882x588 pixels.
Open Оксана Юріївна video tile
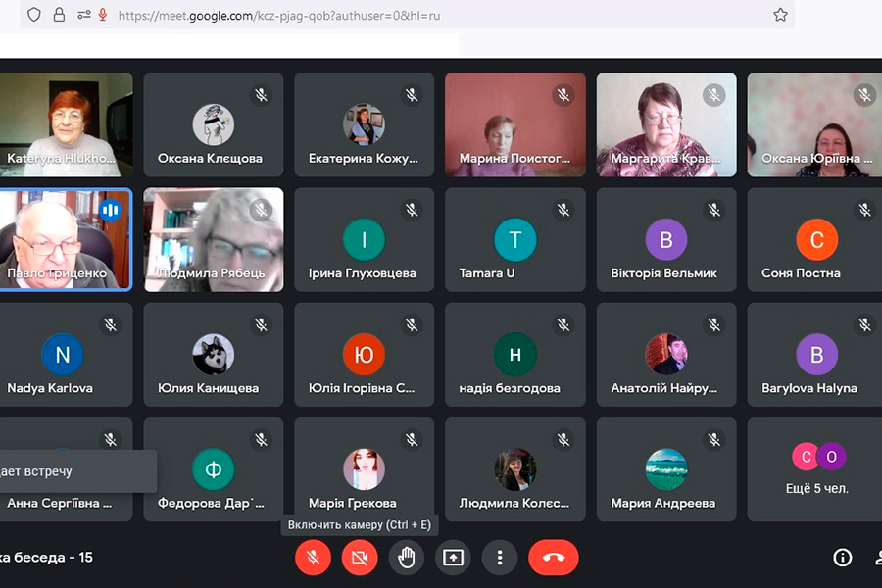click(814, 124)
